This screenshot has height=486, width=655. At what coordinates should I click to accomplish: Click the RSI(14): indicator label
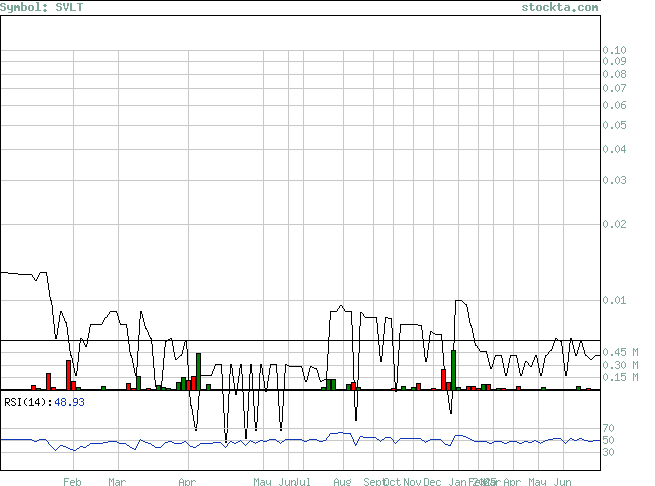(x=28, y=402)
